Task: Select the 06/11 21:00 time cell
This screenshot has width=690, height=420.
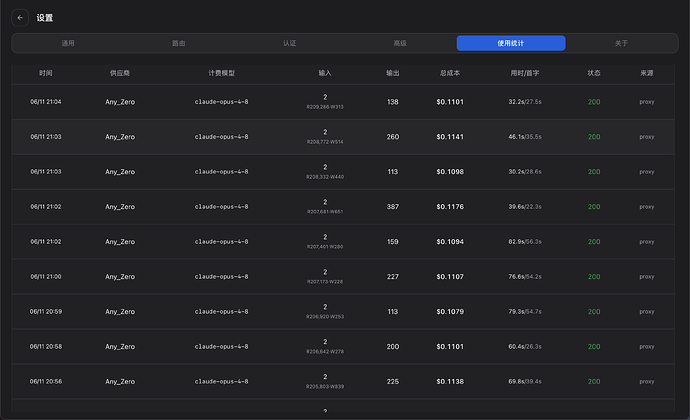Action: 46,276
